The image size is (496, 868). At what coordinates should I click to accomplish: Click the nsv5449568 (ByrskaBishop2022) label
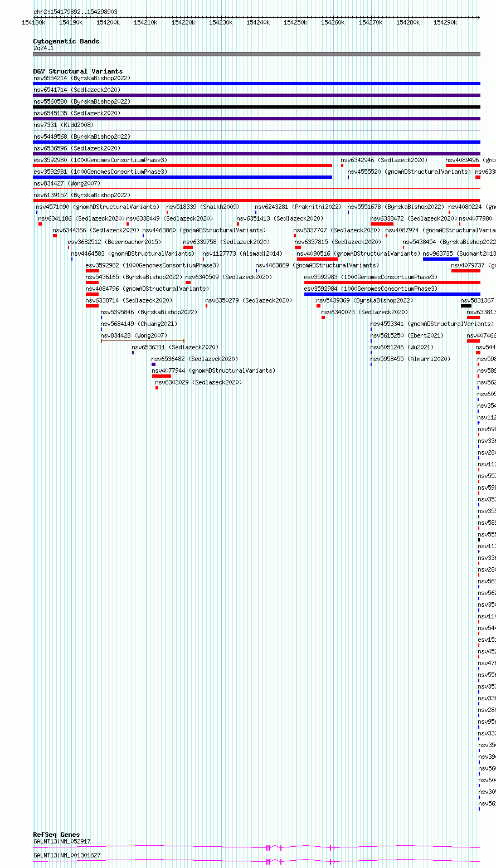81,137
